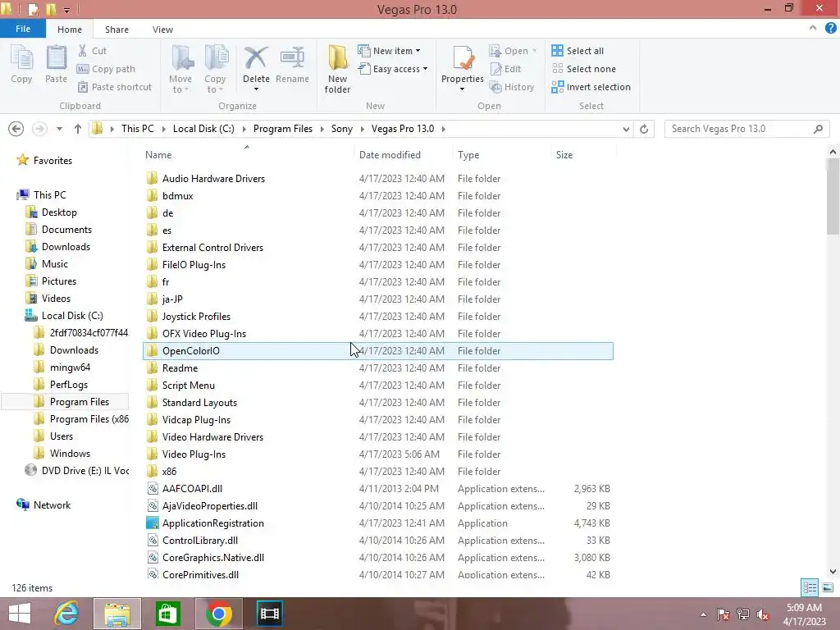Switch to the Home tab

coord(70,30)
